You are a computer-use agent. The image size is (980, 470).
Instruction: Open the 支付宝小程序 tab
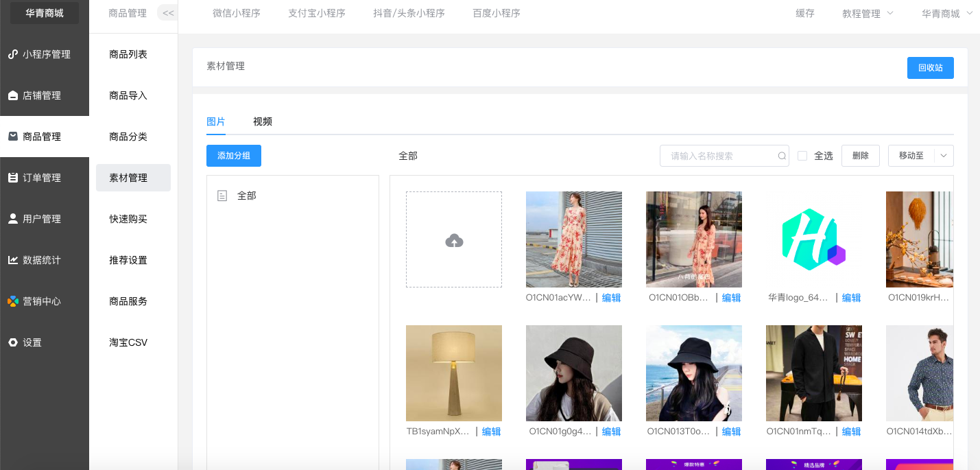[x=317, y=13]
